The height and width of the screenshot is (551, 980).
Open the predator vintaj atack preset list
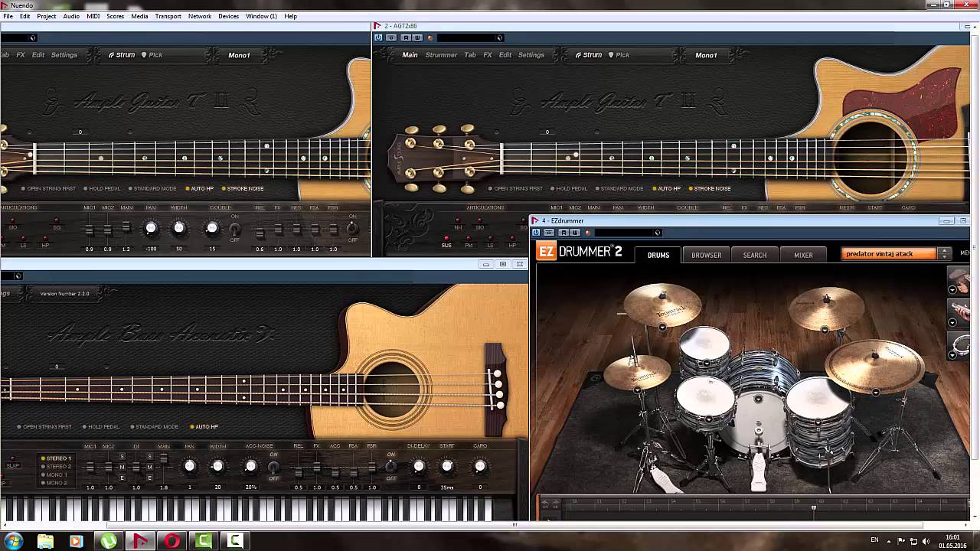[x=889, y=254]
